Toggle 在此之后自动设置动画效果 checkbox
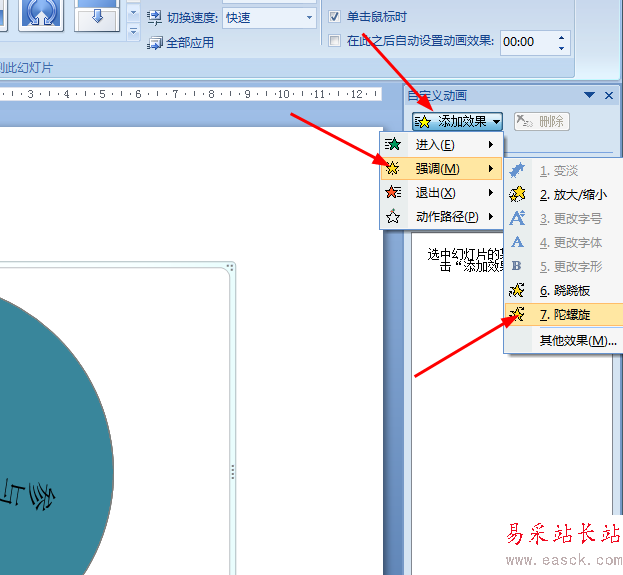Viewport: 623px width, 575px height. point(334,41)
